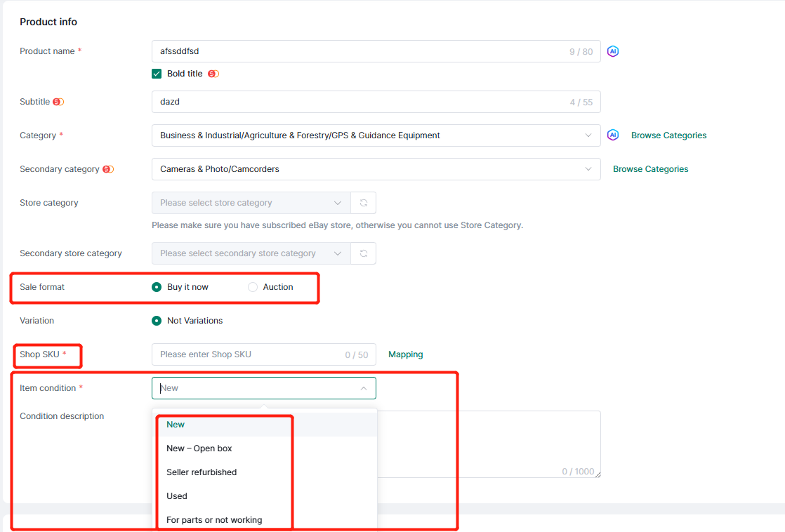Click the paid-feature icon next to Subtitle label
Image resolution: width=785 pixels, height=532 pixels.
coord(58,102)
